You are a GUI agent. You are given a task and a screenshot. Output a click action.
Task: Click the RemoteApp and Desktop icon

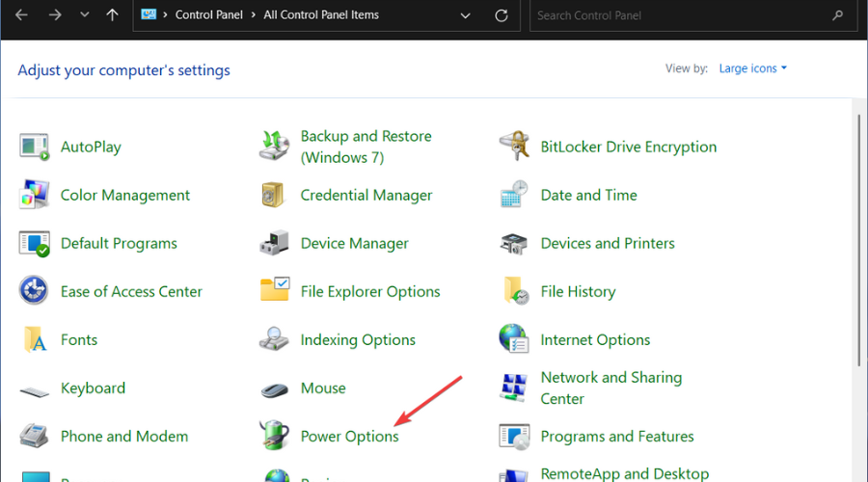point(514,475)
